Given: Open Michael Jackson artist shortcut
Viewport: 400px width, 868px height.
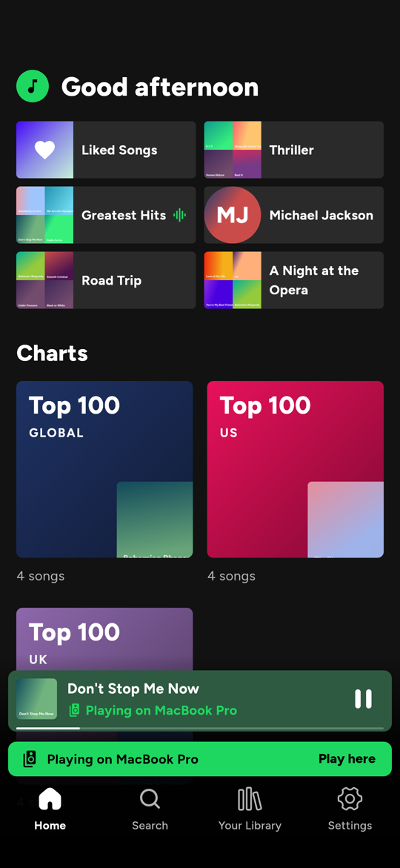Looking at the screenshot, I should coord(294,215).
